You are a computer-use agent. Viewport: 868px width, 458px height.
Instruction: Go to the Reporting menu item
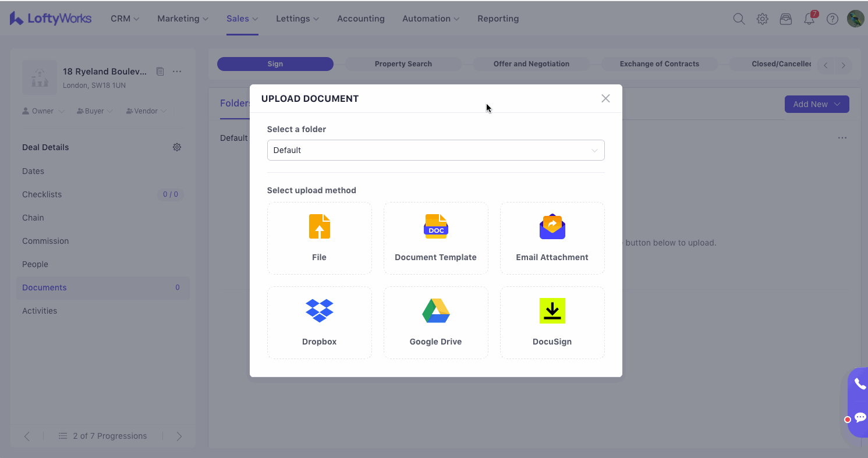[x=498, y=19]
